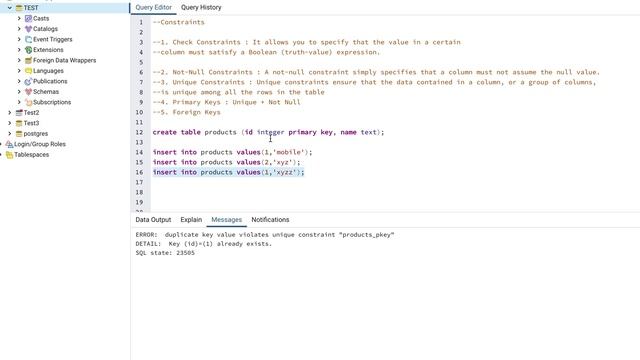Click the Publications node icon
Image resolution: width=640 pixels, height=360 pixels.
point(28,81)
